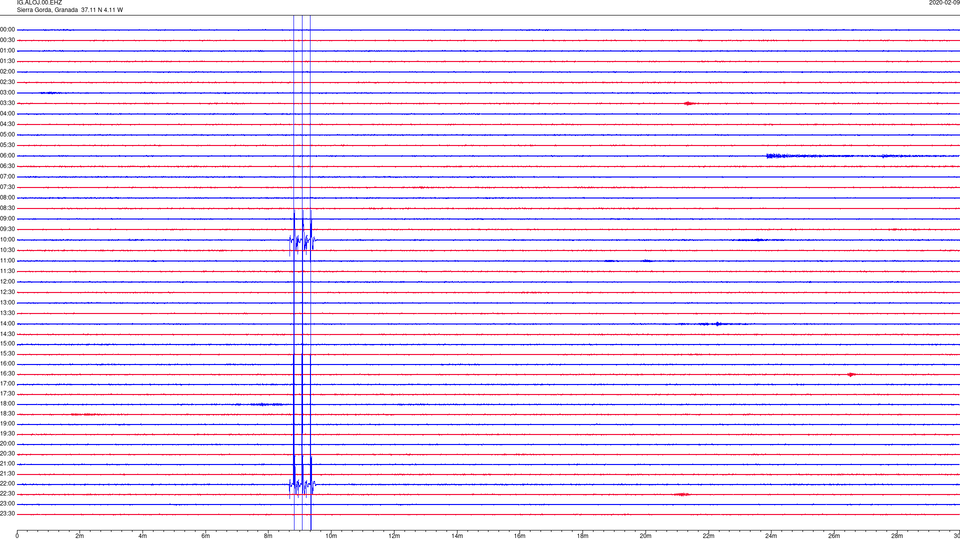Click the 13:00 time label

pos(7,302)
